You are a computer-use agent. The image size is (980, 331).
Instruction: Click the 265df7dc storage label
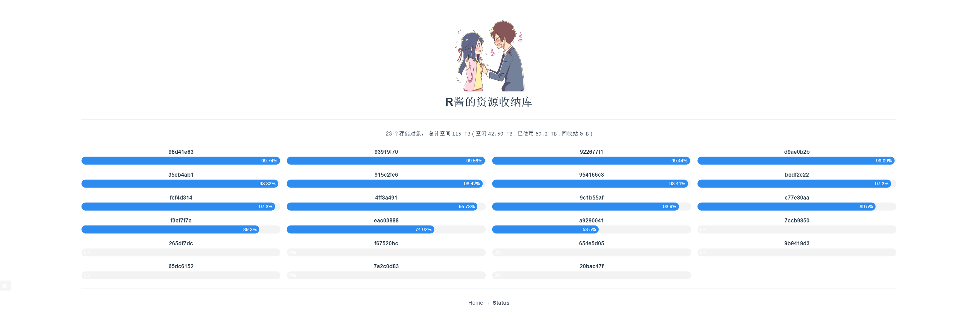point(180,243)
